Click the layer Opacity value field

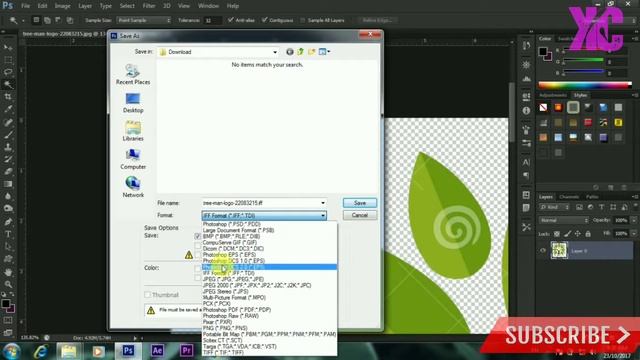[x=621, y=220]
